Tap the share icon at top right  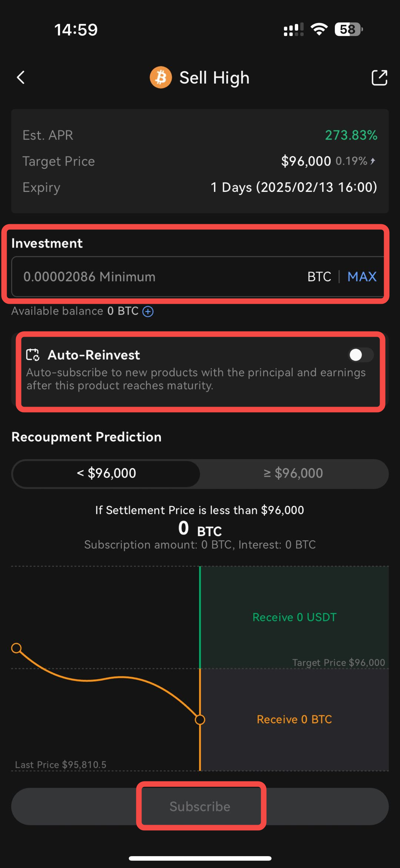[x=379, y=78]
